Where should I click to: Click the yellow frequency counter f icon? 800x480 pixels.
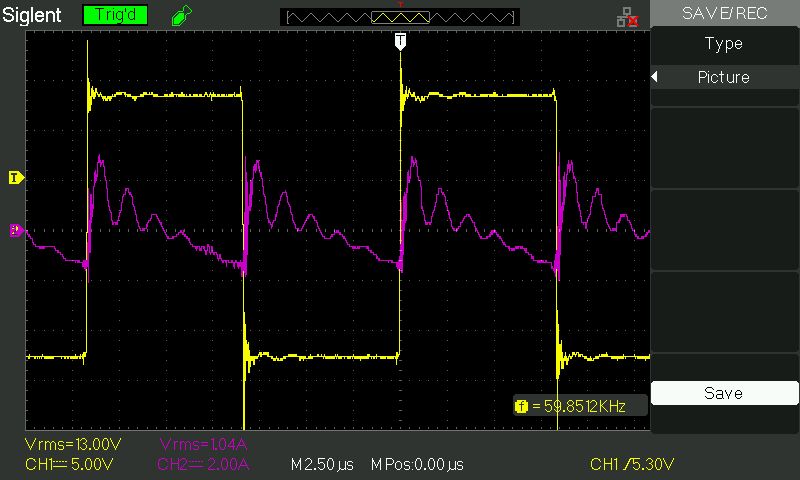click(521, 406)
